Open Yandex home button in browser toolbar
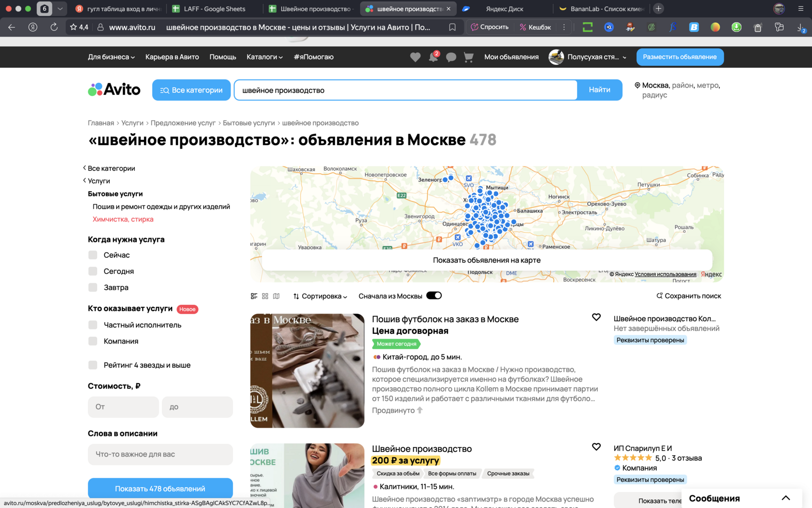Image resolution: width=812 pixels, height=508 pixels. [33, 27]
